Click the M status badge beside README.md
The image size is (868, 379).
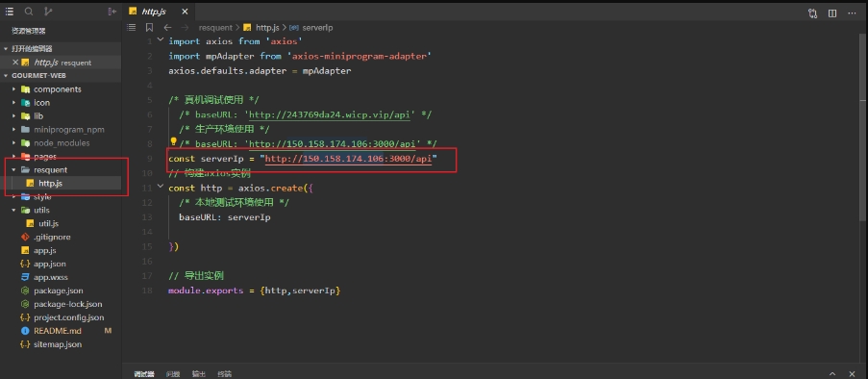108,331
